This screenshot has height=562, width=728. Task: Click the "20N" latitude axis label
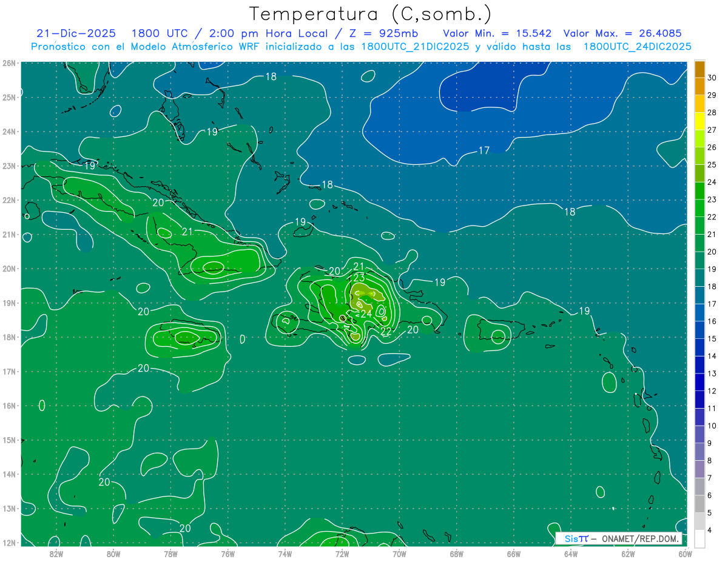8,269
